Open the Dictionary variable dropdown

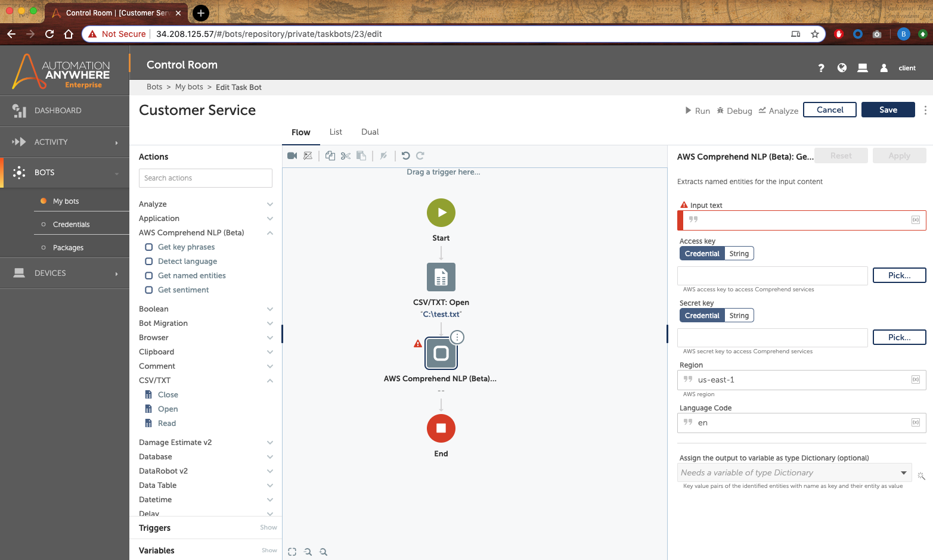pyautogui.click(x=903, y=472)
